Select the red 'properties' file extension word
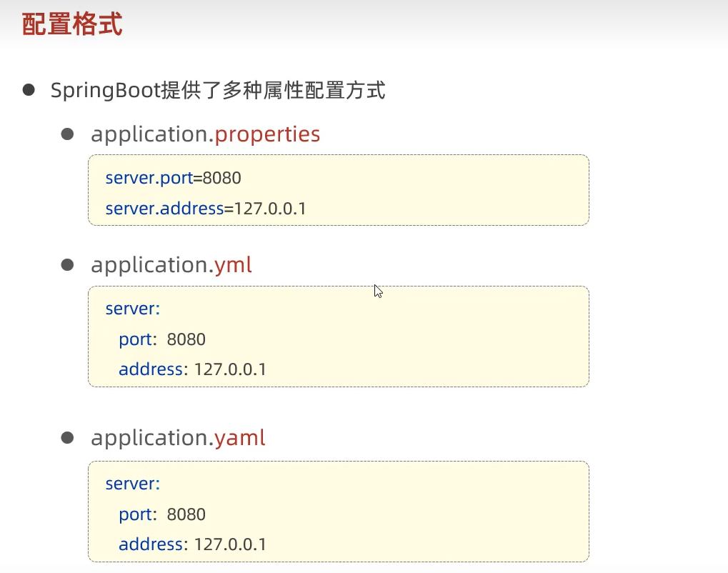This screenshot has height=573, width=728. [x=267, y=135]
